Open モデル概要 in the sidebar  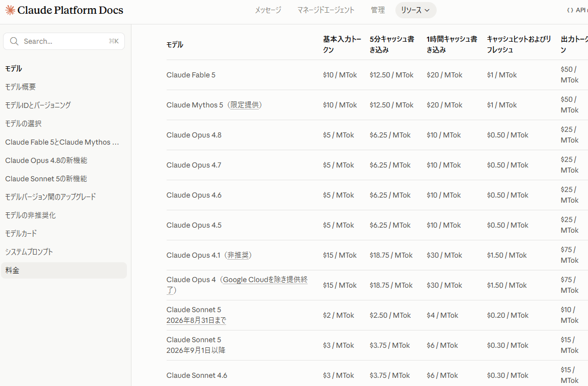pos(20,87)
